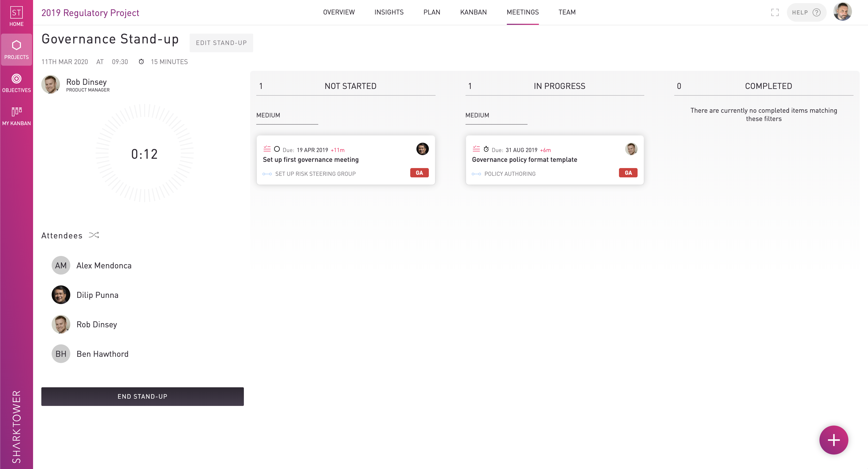Click the 0:12 countdown timer dial
The height and width of the screenshot is (469, 868).
pyautogui.click(x=144, y=154)
